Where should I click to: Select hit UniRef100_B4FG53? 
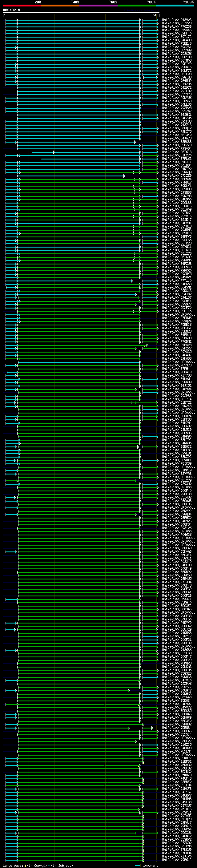tap(177, 284)
